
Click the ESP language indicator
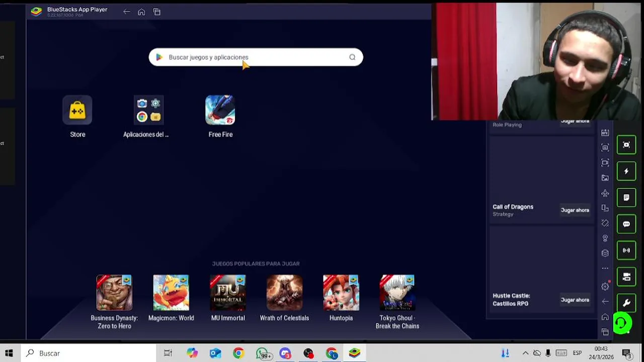[x=577, y=353]
